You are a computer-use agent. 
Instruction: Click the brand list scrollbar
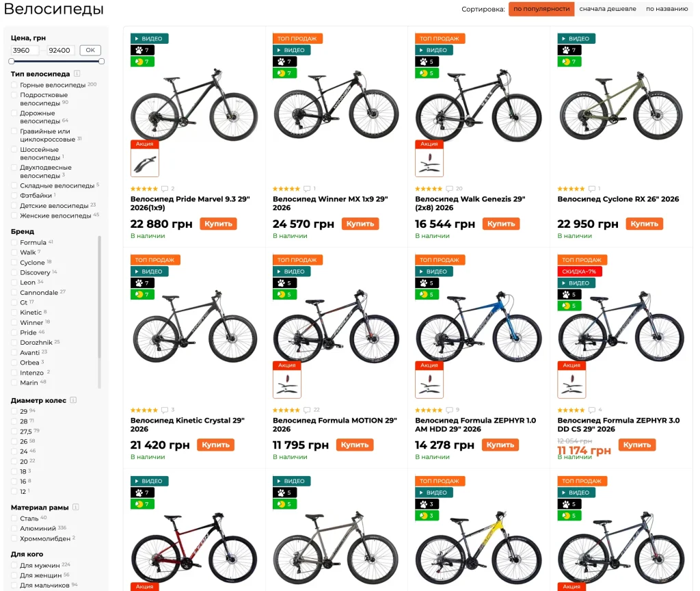point(99,312)
